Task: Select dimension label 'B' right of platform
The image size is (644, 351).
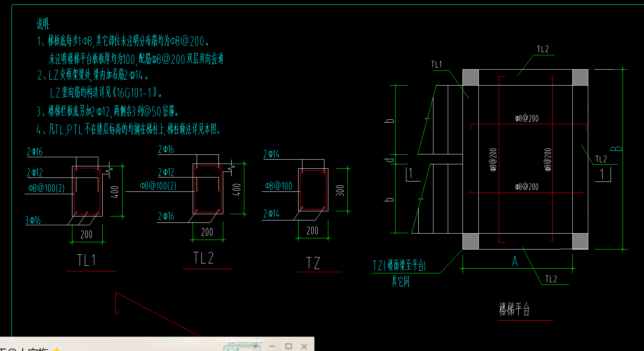Action: [x=616, y=148]
